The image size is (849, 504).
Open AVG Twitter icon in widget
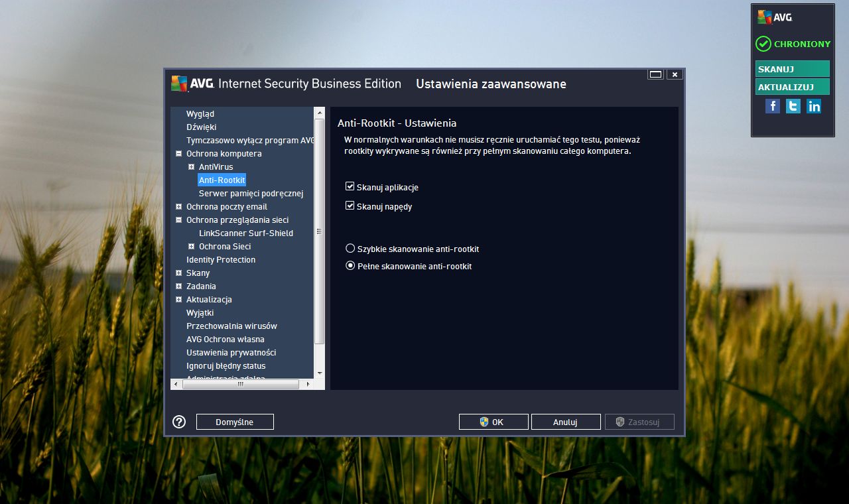(x=793, y=106)
